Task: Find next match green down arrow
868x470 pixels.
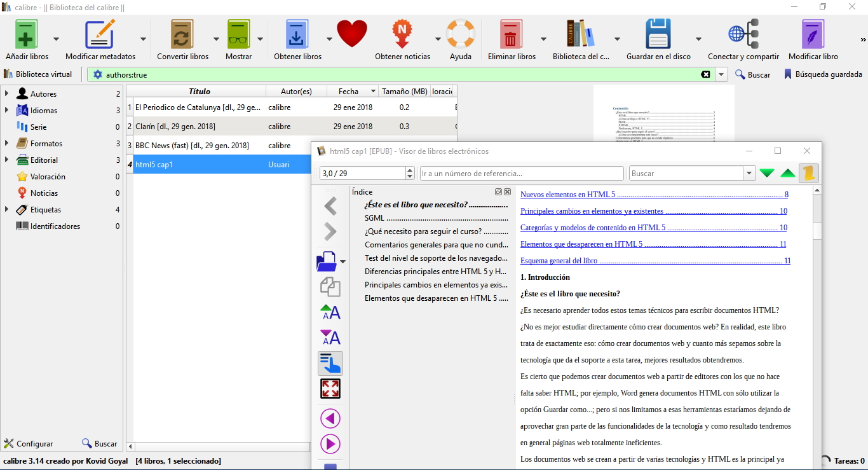Action: [x=767, y=173]
